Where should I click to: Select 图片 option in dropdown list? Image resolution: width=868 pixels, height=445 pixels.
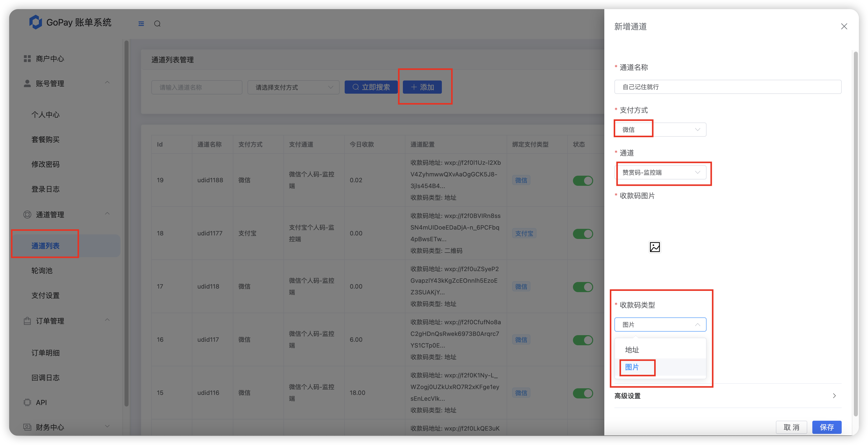pyautogui.click(x=660, y=367)
